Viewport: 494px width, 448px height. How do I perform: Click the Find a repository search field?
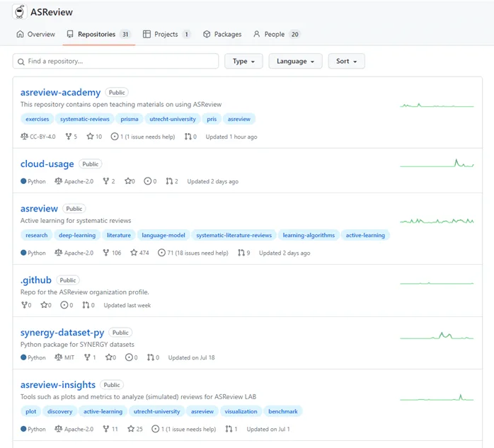click(x=115, y=61)
